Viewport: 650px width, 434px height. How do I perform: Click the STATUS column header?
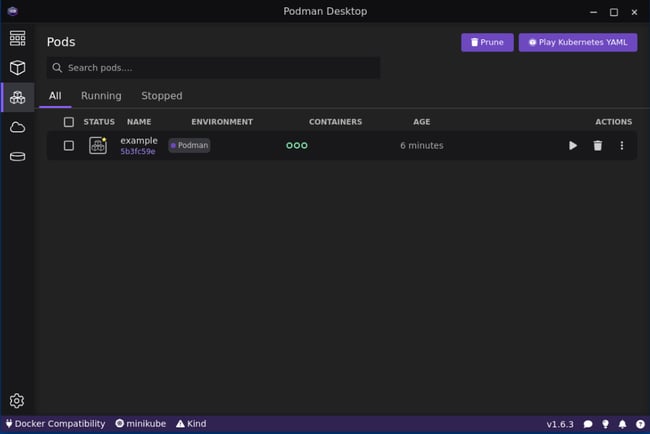pos(99,122)
